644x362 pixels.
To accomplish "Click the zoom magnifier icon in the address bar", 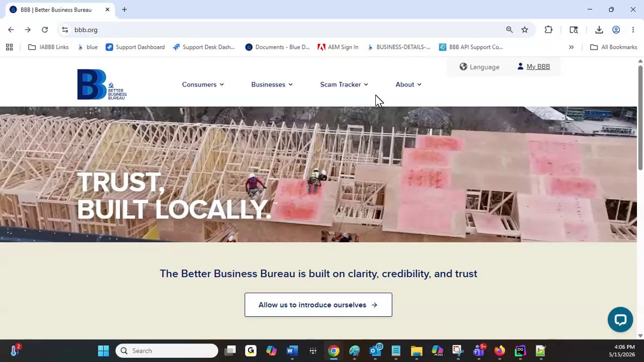I will coord(509,30).
